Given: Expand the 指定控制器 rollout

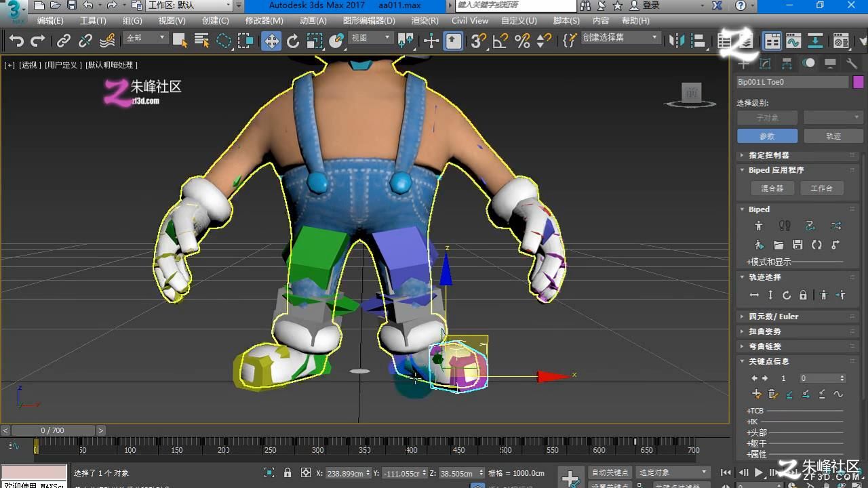Looking at the screenshot, I should 798,155.
